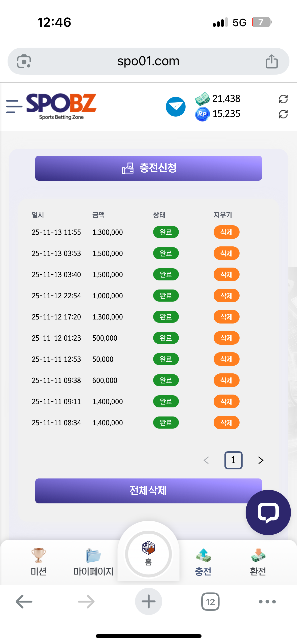297x644 pixels.
Task: Tap the SPOBZ logo
Action: click(61, 106)
